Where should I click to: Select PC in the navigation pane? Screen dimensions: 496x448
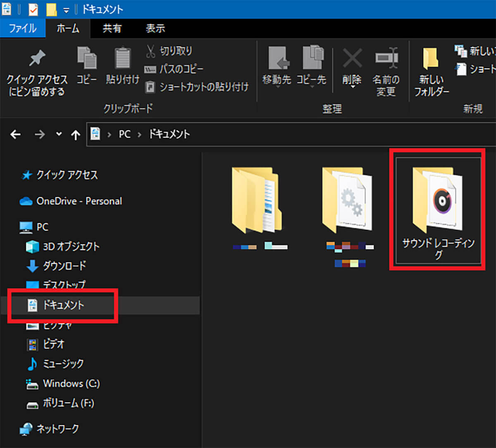point(34,227)
